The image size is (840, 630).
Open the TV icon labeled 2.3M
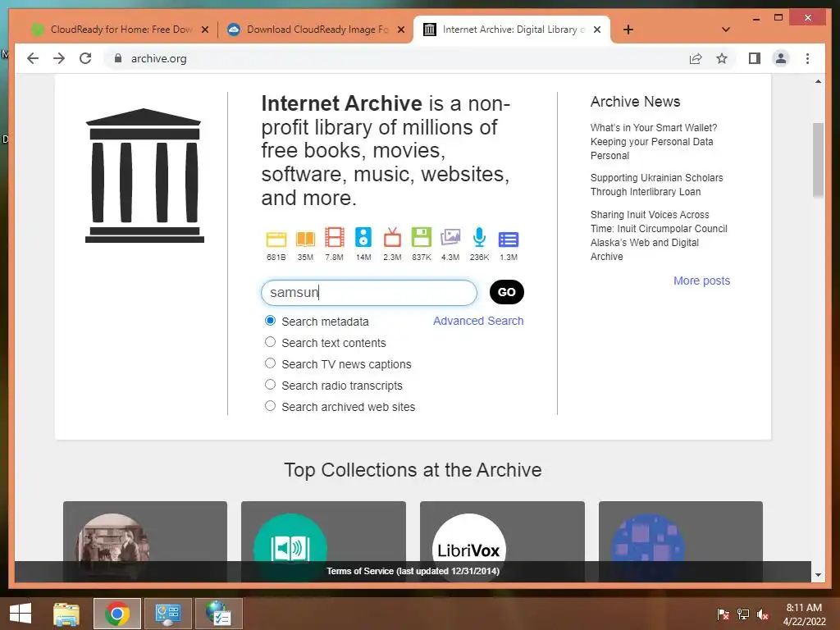click(x=392, y=237)
